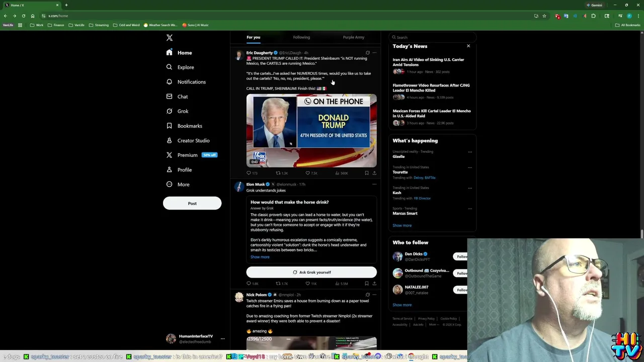Close the Today's News panel
644x362 pixels.
(468, 46)
